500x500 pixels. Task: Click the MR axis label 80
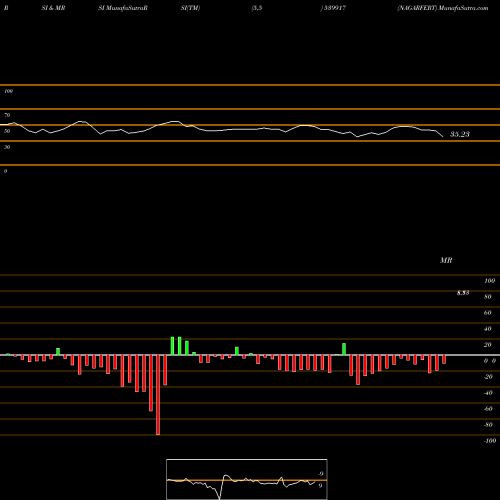488,297
